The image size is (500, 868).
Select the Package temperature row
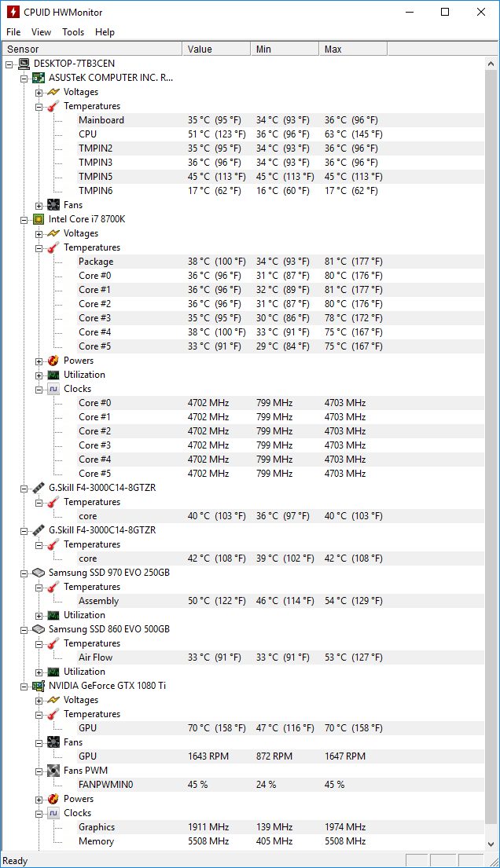point(281,262)
